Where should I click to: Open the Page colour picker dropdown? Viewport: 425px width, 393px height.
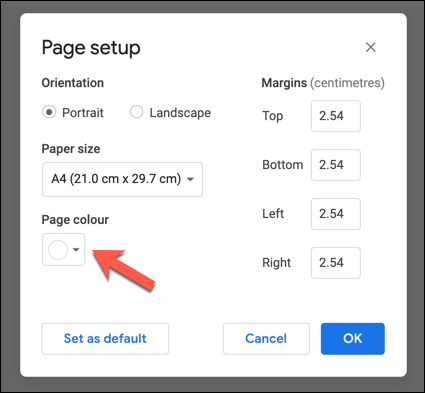pos(63,249)
